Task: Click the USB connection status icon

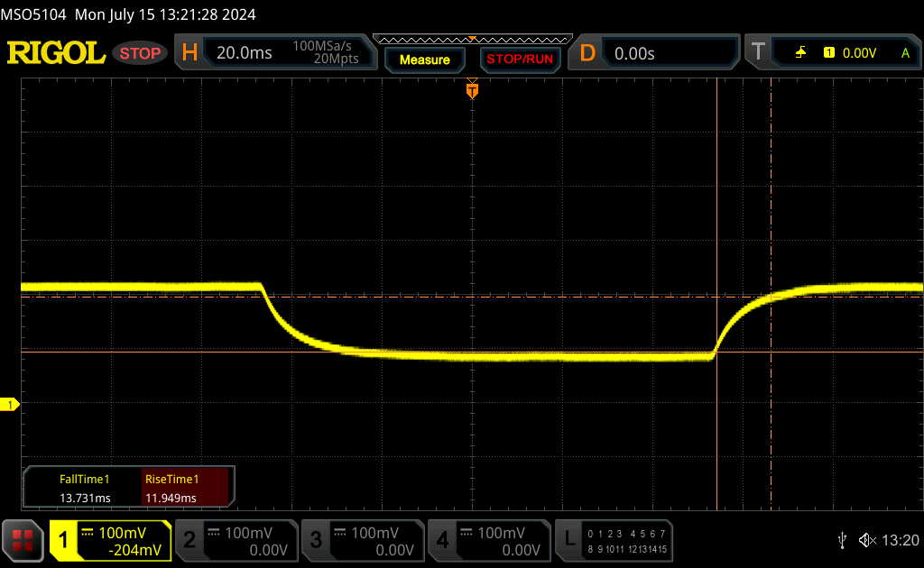Action: tap(842, 540)
